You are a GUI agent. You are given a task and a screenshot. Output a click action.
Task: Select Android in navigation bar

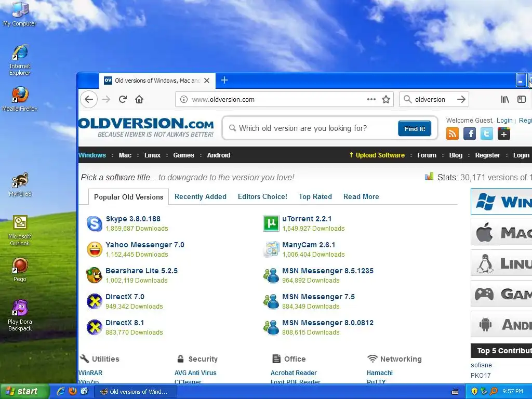(x=219, y=155)
